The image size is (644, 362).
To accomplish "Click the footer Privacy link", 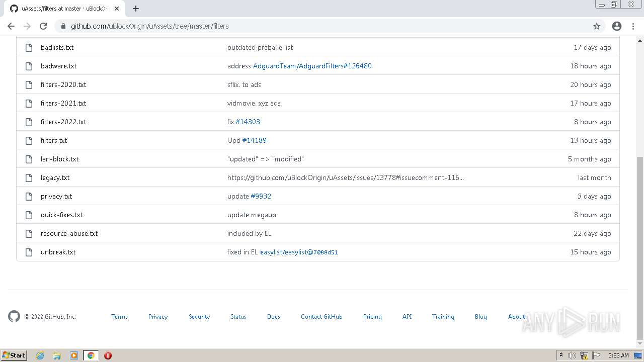I will pos(158,316).
